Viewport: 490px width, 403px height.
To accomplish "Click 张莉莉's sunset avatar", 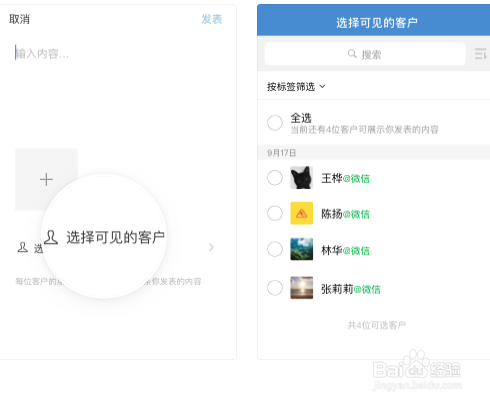I will pos(302,288).
